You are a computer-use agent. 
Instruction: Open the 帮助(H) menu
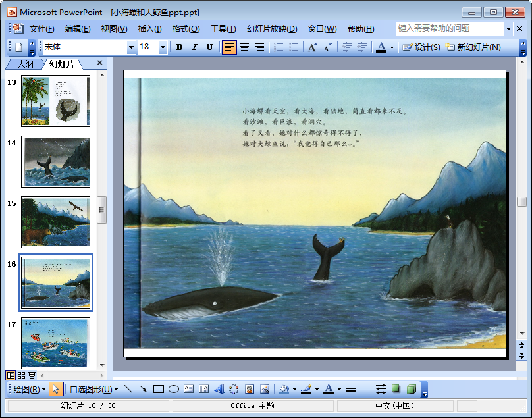(x=361, y=29)
